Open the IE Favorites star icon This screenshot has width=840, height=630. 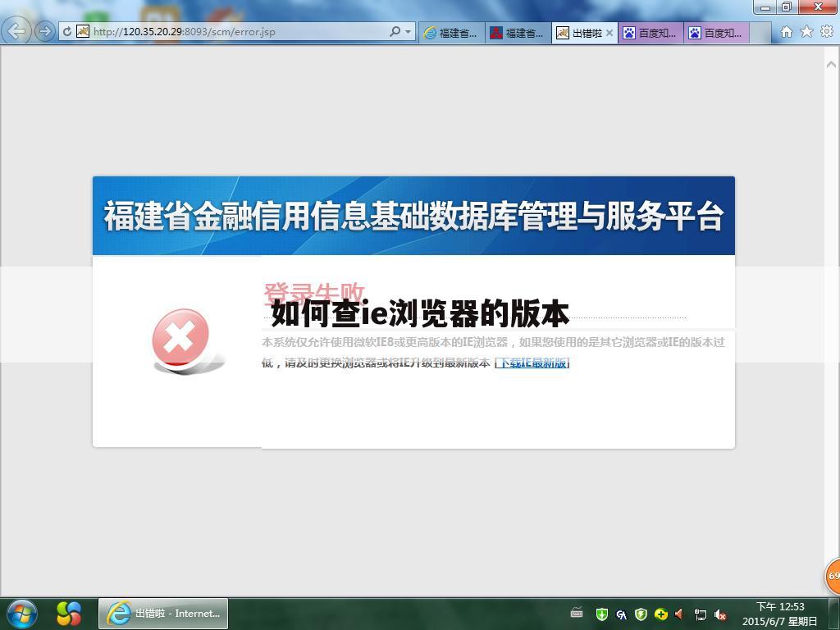pos(808,32)
